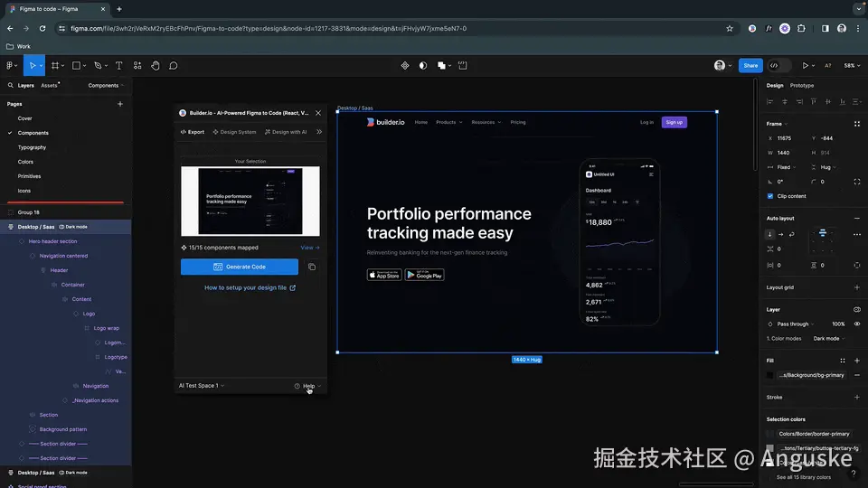Add a layout grid with plus
This screenshot has height=488, width=868.
pos(857,287)
